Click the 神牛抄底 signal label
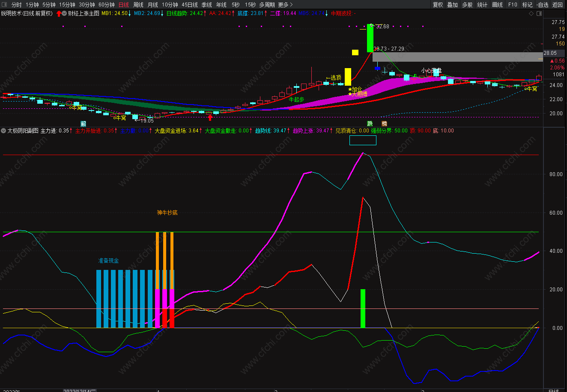567x392 pixels. point(167,212)
